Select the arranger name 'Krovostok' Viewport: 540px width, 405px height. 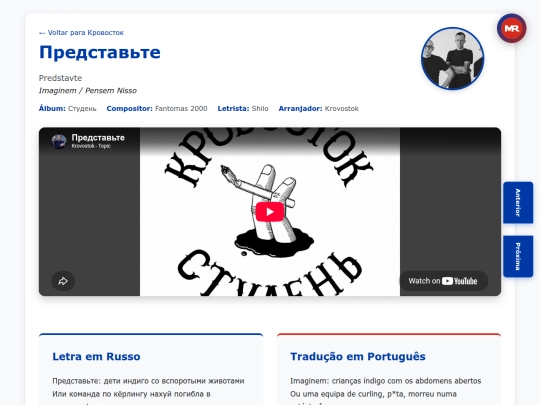tap(342, 108)
